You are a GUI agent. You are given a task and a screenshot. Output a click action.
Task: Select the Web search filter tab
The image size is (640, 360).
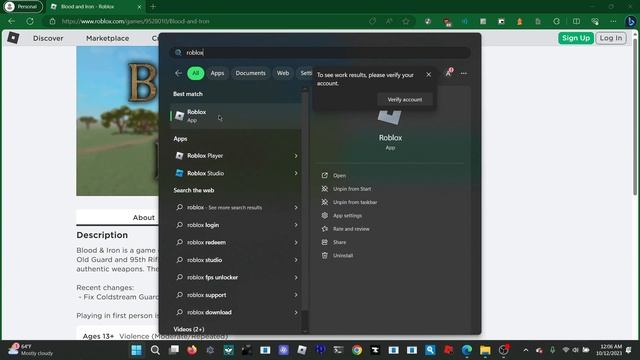[x=283, y=73]
